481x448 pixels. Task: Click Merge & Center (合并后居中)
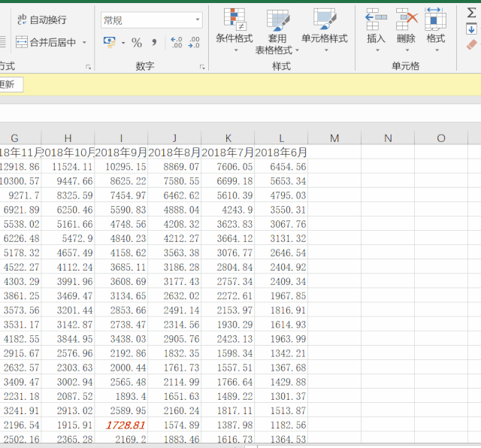[46, 42]
